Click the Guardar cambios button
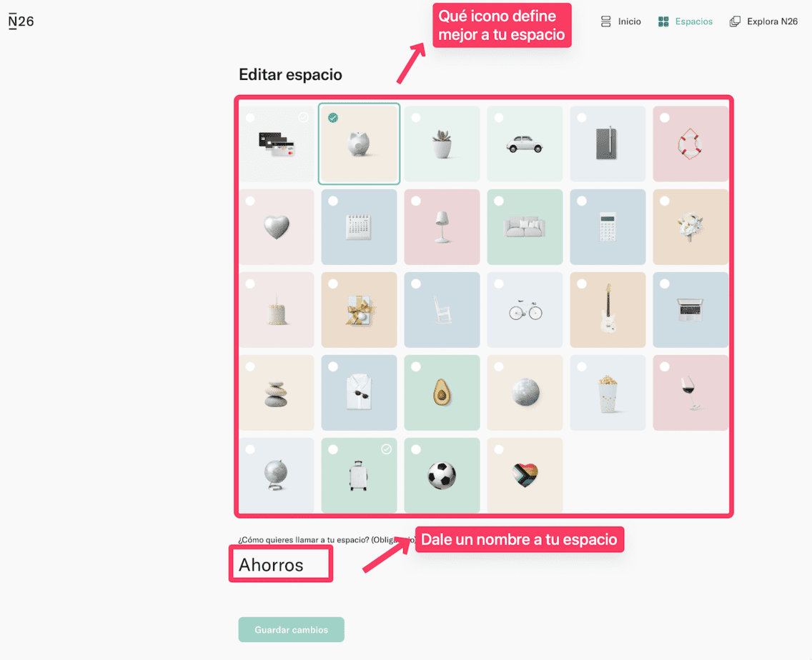This screenshot has height=660, width=812. [291, 629]
